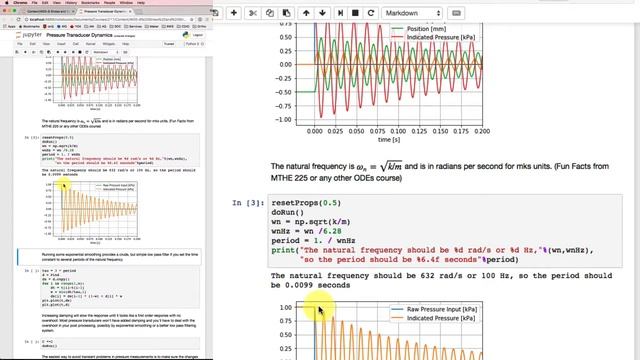640x360 pixels.
Task: Open Apps shortcut in bookmarks bar
Action: coord(10,27)
